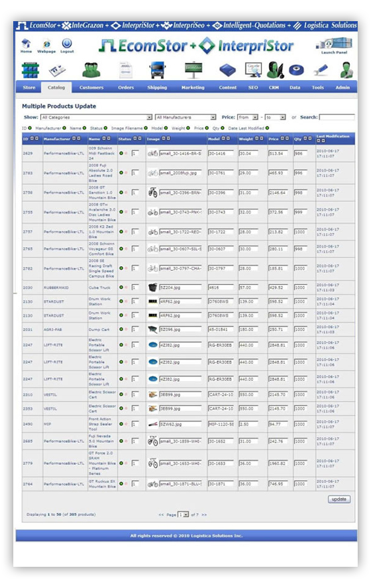Focus the Search input field
Screen dimensions: 371x588
337,117
